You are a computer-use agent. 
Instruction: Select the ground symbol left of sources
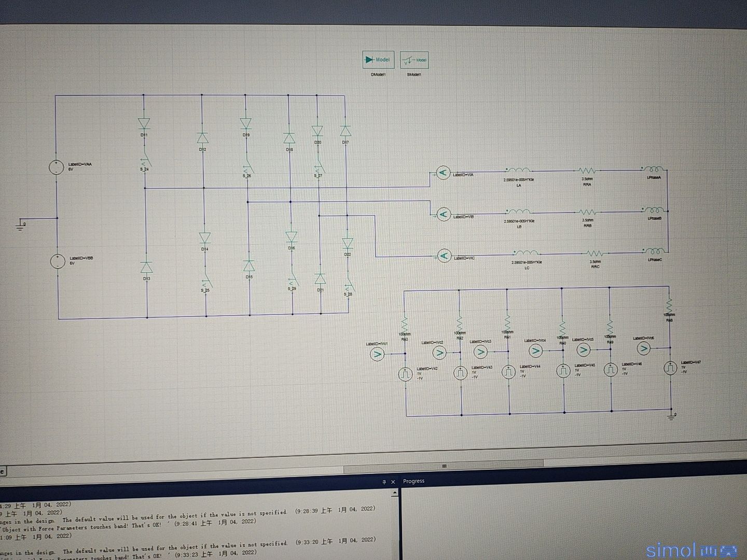click(21, 225)
